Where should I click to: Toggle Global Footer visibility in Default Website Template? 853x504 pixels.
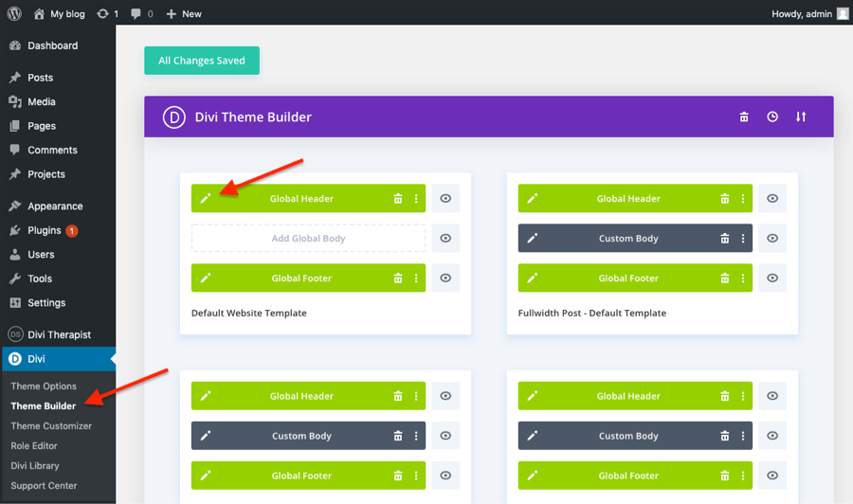coord(445,278)
